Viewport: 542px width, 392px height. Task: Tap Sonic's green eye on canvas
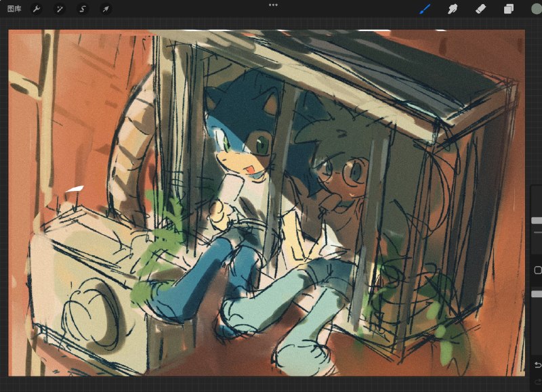coord(262,143)
